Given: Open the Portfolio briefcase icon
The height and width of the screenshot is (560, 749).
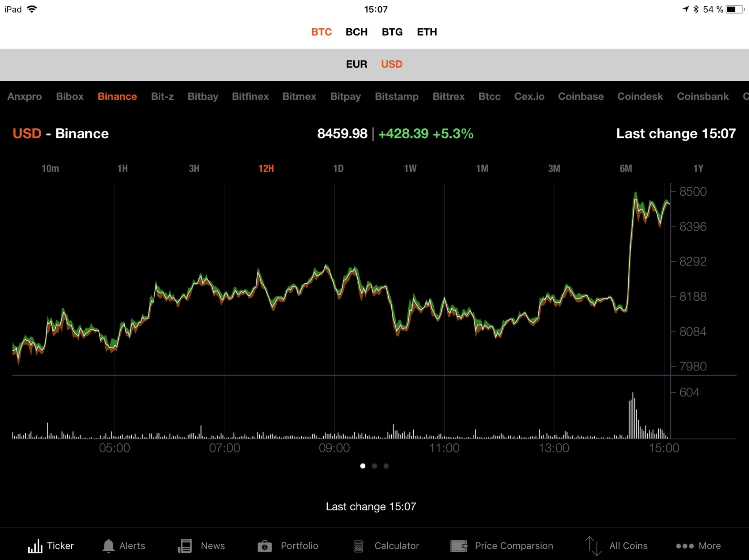Looking at the screenshot, I should pos(264,546).
